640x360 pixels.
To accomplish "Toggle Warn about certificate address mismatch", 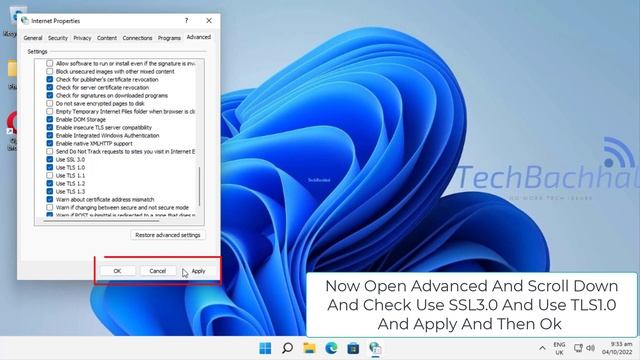I will [x=50, y=200].
